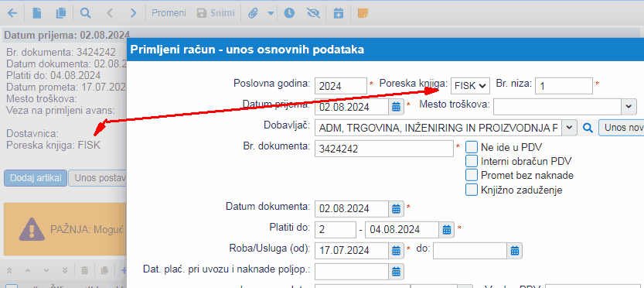Copy the document with the duplicate icon
This screenshot has height=288, width=644.
tap(61, 13)
